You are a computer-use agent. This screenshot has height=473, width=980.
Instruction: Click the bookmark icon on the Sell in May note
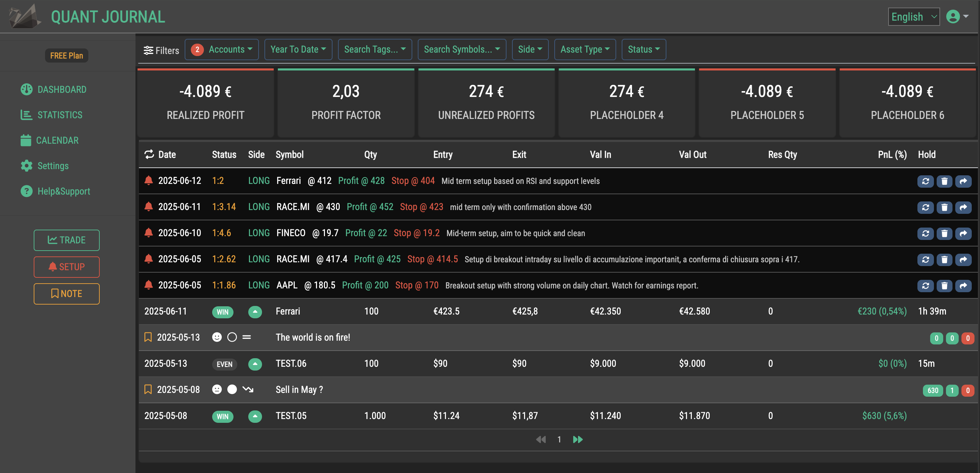tap(148, 389)
